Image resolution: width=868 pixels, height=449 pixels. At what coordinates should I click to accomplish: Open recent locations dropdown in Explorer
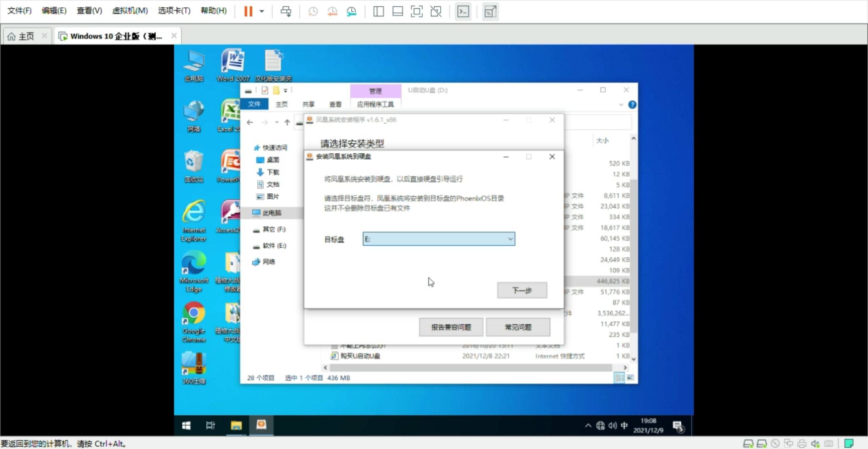[276, 122]
